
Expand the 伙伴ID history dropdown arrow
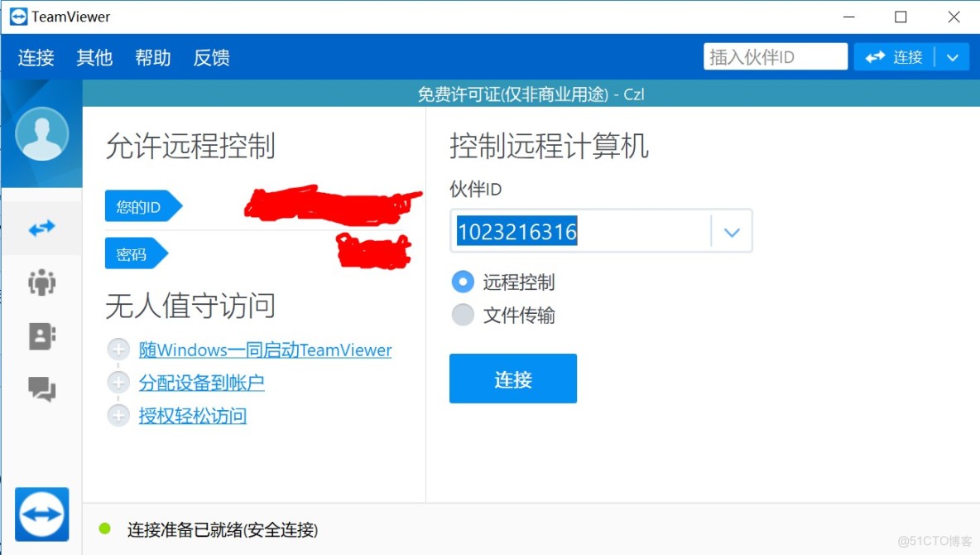tap(732, 231)
